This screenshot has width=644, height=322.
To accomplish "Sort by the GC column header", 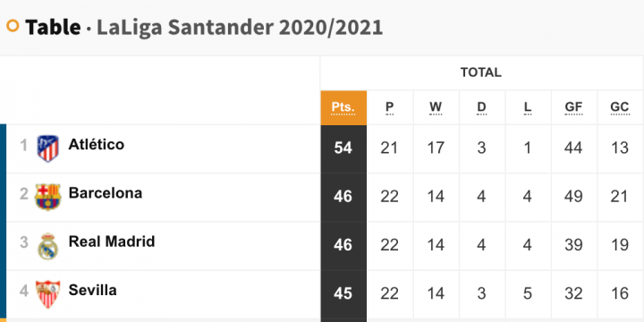I will pos(620,107).
